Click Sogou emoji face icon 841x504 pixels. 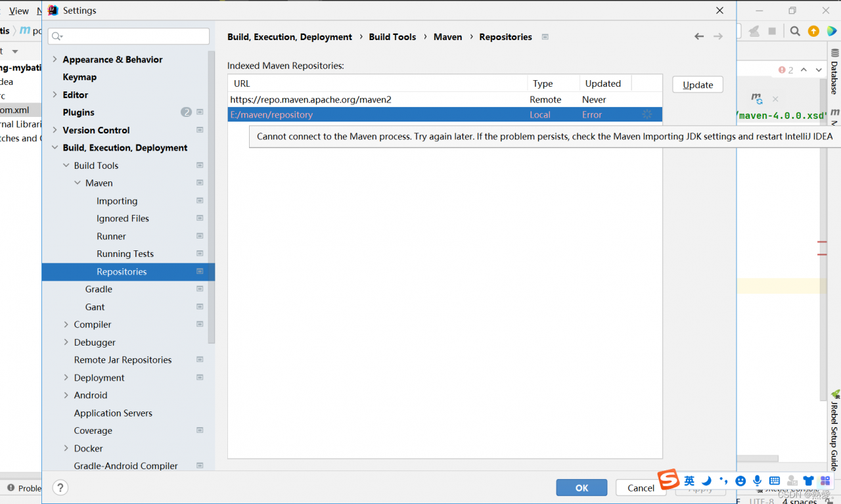point(740,481)
